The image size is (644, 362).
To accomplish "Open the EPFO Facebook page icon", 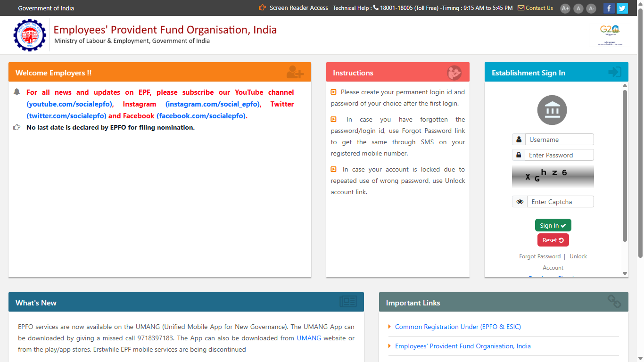I will [x=609, y=8].
